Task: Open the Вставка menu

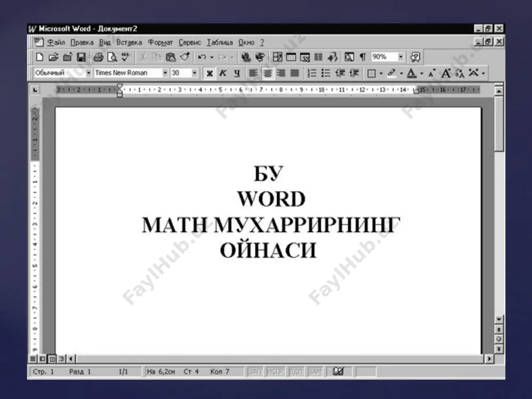Action: pos(129,43)
